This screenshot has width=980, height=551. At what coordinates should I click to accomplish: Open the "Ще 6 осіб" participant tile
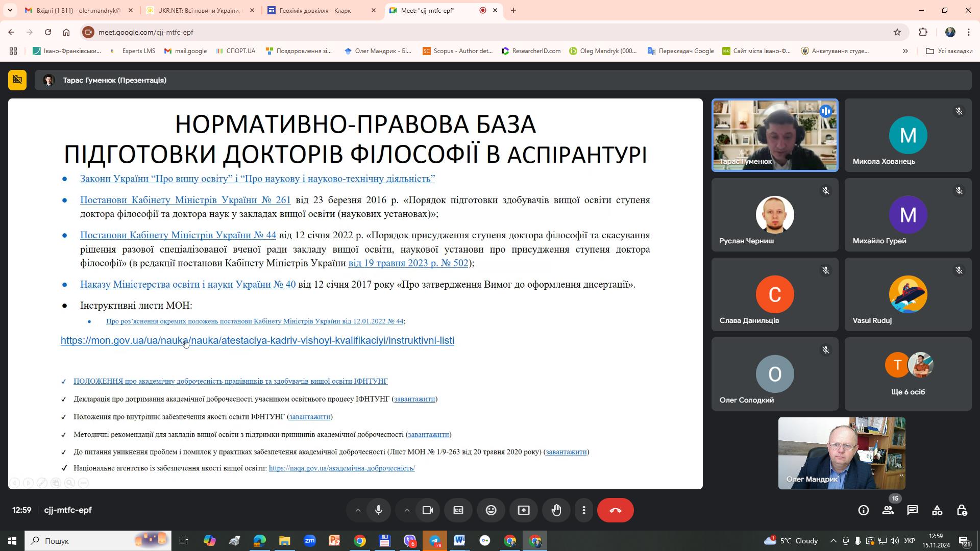point(908,374)
